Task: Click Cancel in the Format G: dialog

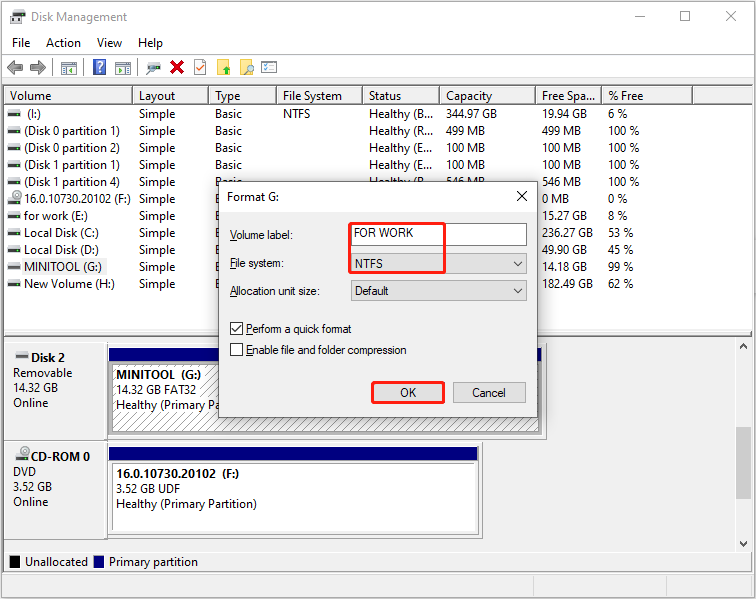Action: point(489,393)
